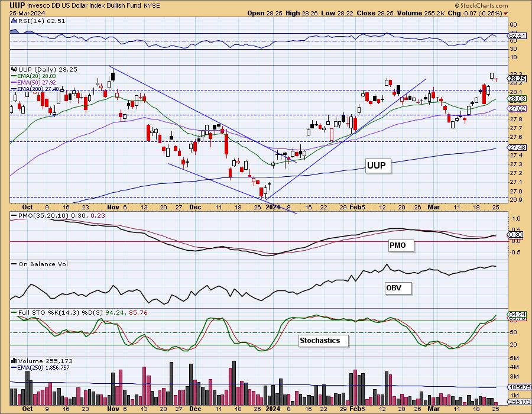Screen dimensions: 532x414
Task: Click the 'Volume 255.2K' header value
Action: click(x=421, y=13)
